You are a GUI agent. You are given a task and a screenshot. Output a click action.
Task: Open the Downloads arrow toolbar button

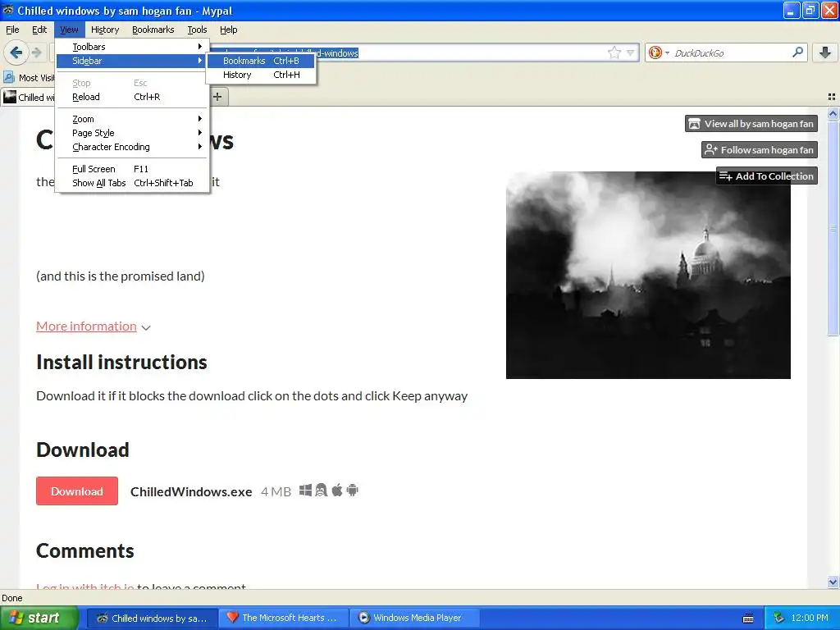pos(825,52)
